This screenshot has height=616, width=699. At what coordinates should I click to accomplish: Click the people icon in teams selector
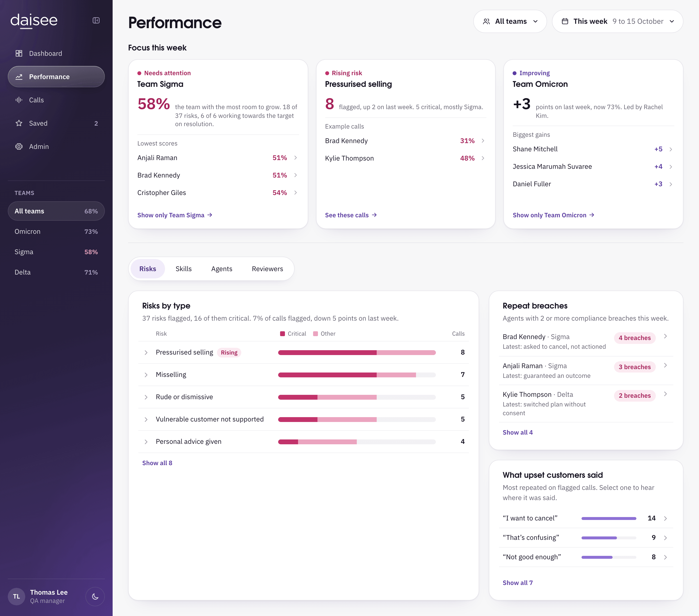point(486,21)
